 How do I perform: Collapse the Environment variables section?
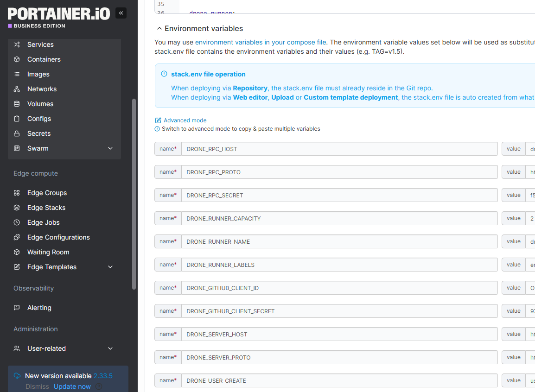click(x=159, y=29)
